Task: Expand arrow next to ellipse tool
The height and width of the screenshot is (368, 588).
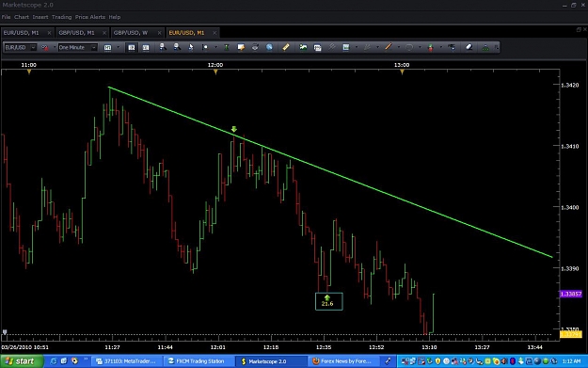Action: pyautogui.click(x=420, y=47)
